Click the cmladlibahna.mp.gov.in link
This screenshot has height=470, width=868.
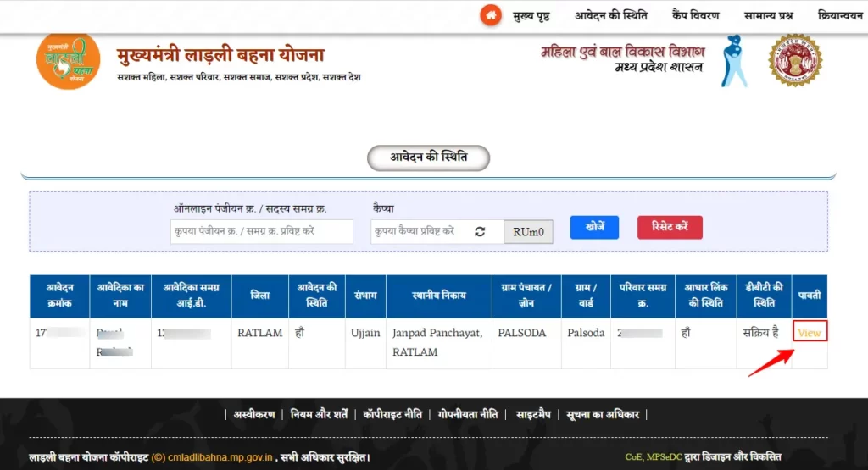click(220, 457)
